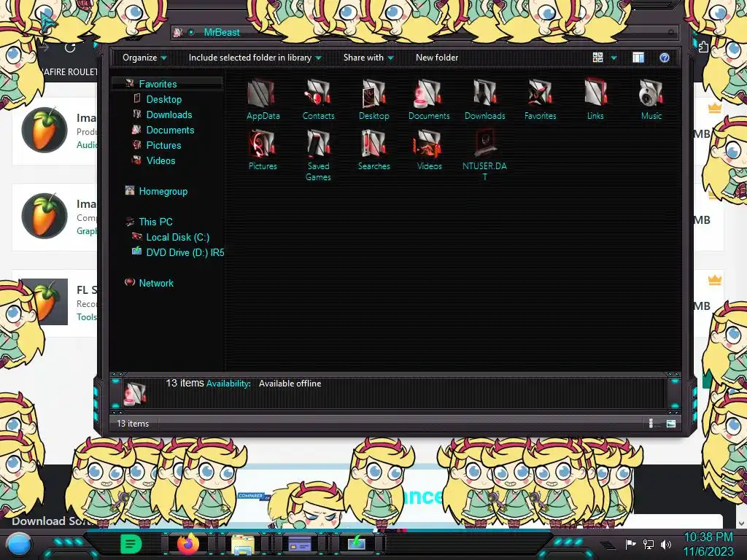Open the green notes taskbar app
This screenshot has width=747, height=560.
(131, 544)
